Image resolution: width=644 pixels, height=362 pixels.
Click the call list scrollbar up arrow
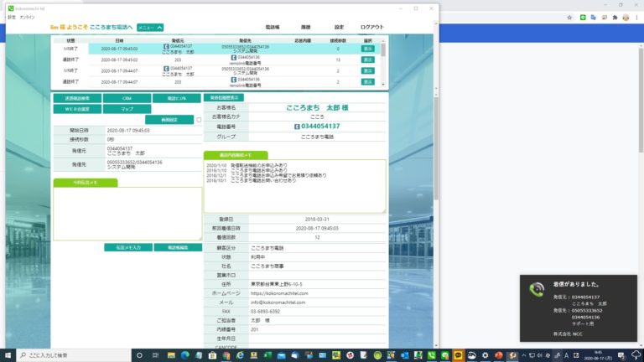pyautogui.click(x=383, y=40)
